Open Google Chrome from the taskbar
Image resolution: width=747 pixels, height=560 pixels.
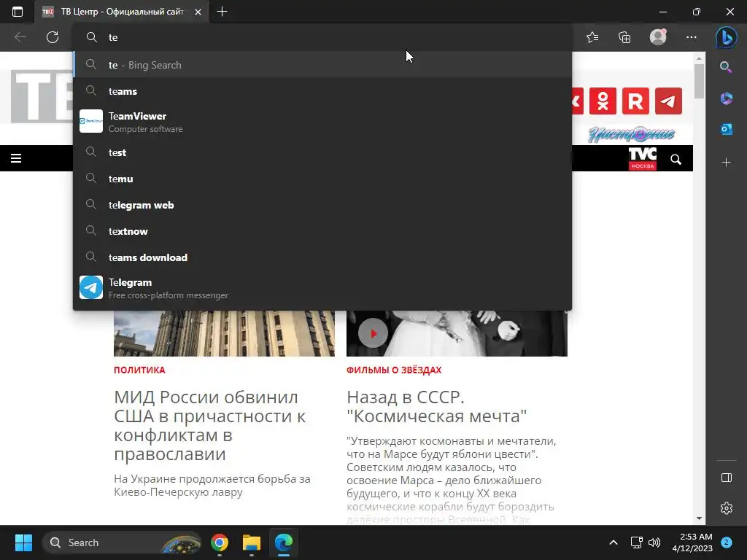pos(219,542)
